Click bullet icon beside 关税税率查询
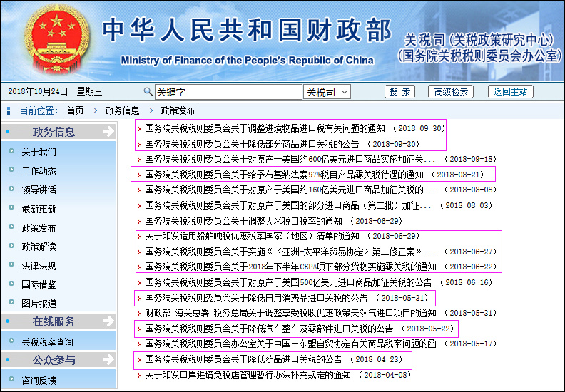Image resolution: width=565 pixels, height=392 pixels. coord(11,340)
